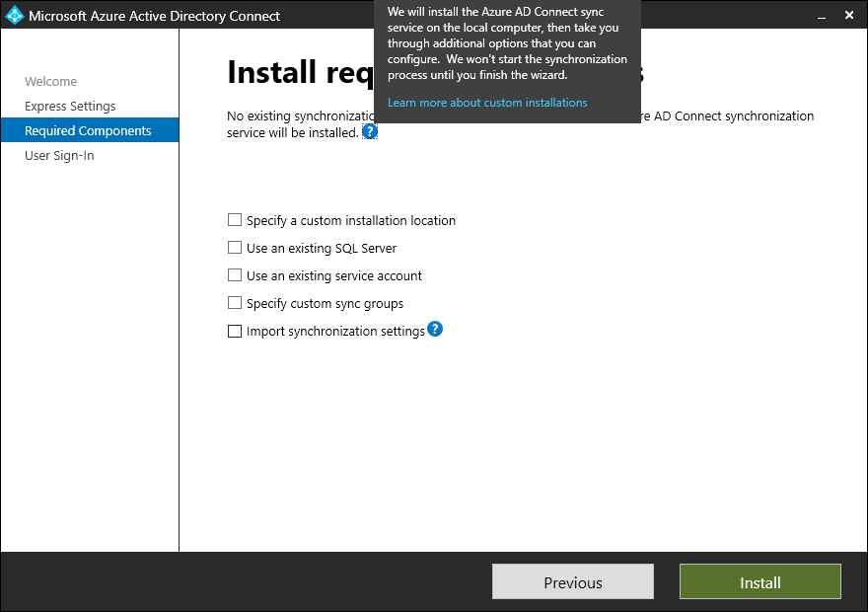Open Learn more about custom installations link
This screenshot has width=868, height=612.
(487, 103)
